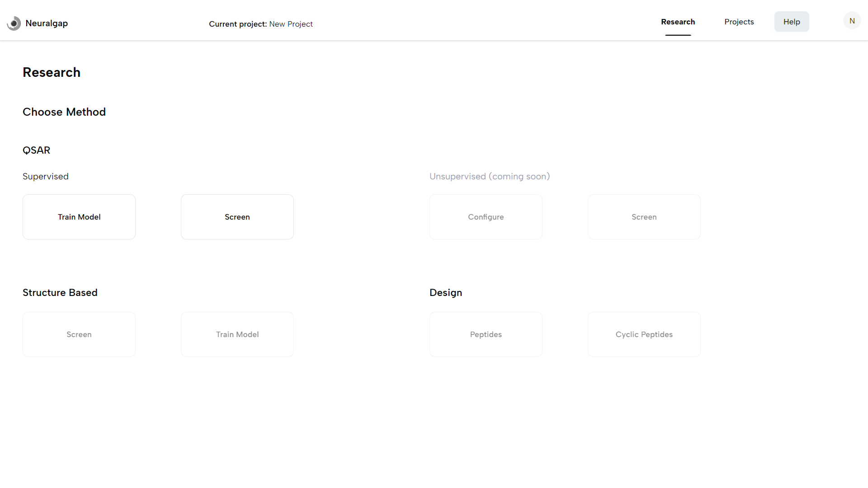This screenshot has width=868, height=488.
Task: Open the Peptides design option
Action: click(486, 334)
